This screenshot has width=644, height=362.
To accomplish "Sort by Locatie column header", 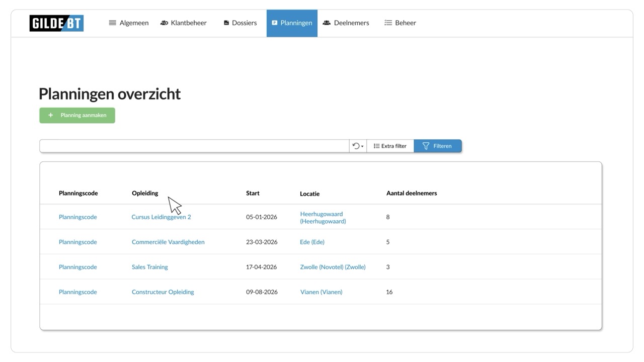I will [309, 194].
